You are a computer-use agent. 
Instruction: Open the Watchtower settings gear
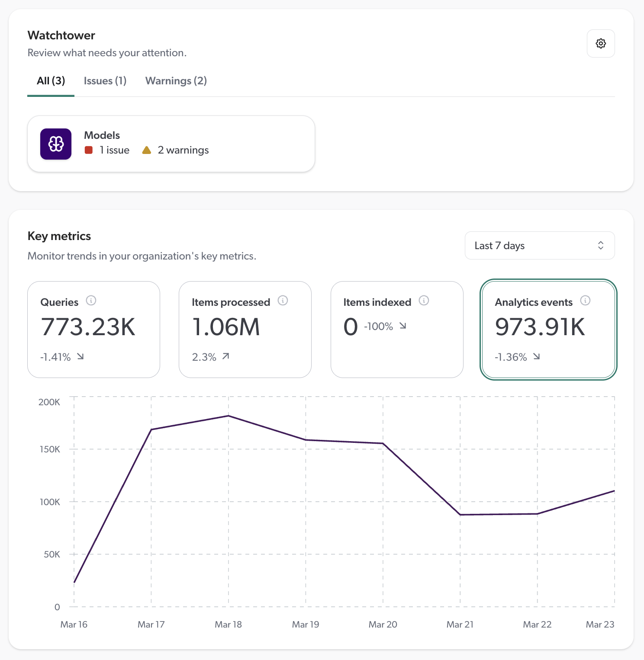point(601,43)
